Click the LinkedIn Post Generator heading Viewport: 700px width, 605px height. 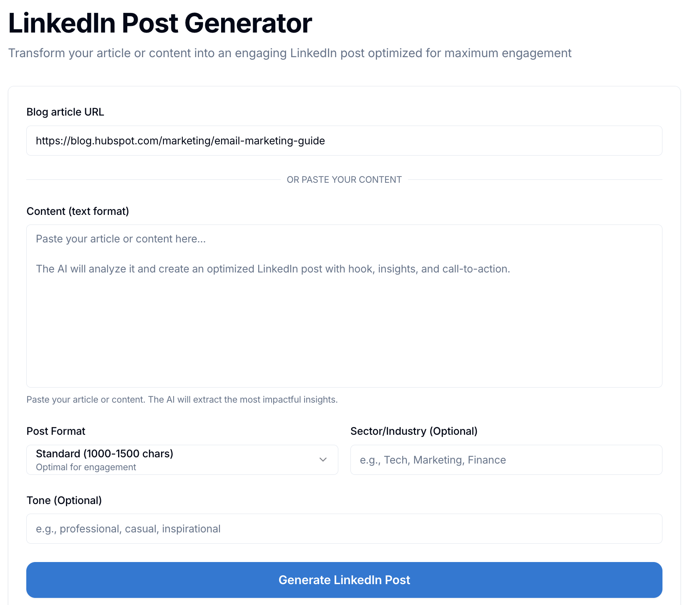160,23
